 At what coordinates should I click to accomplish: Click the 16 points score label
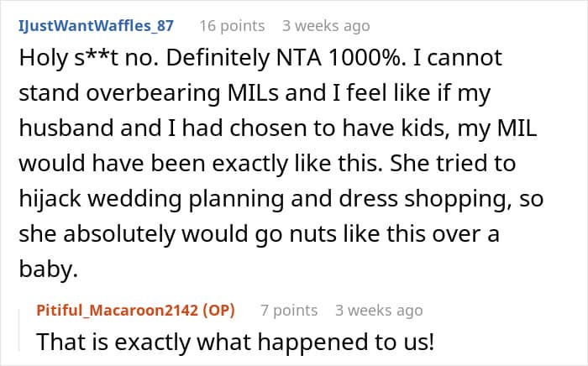click(x=232, y=26)
